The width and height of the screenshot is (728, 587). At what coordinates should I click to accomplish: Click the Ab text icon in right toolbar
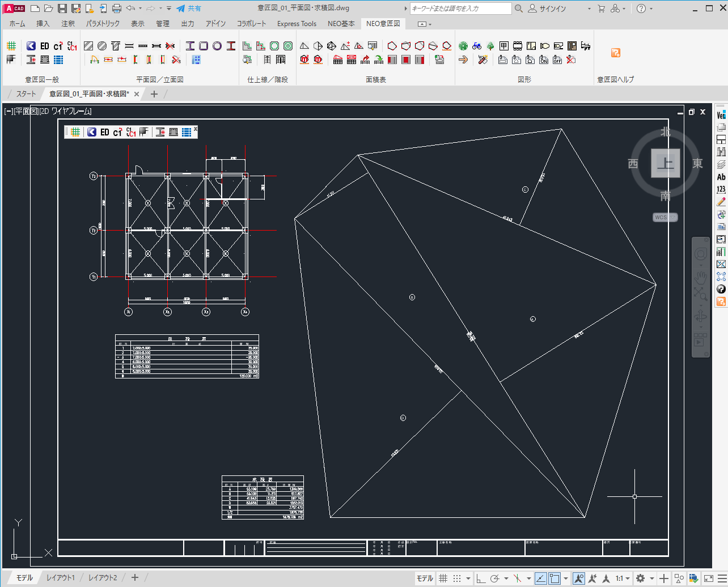click(721, 177)
